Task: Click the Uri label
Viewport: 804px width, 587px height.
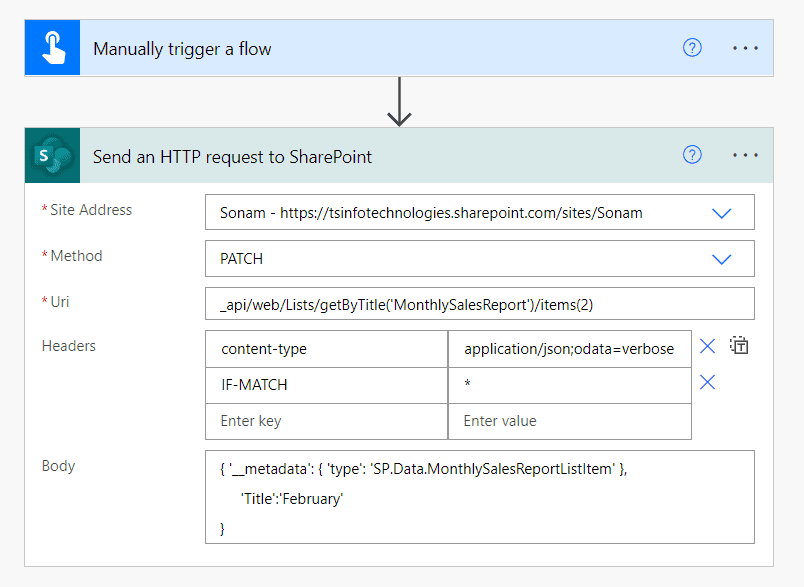Action: [x=59, y=302]
